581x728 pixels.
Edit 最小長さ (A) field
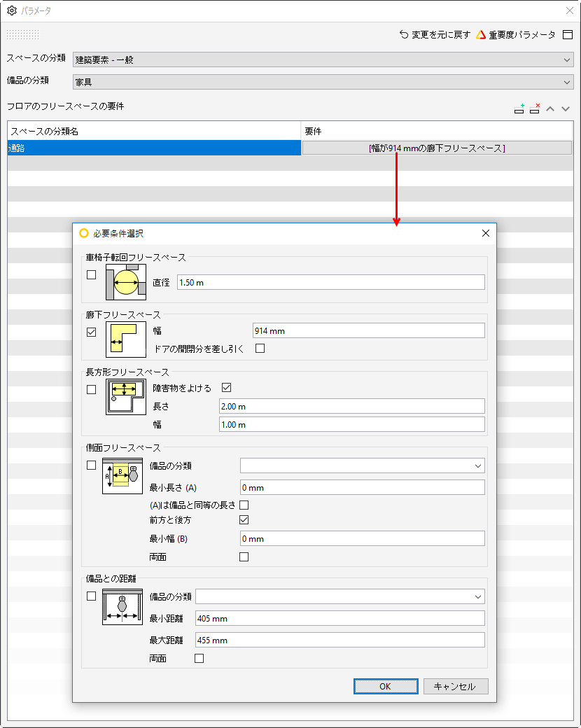coord(363,487)
